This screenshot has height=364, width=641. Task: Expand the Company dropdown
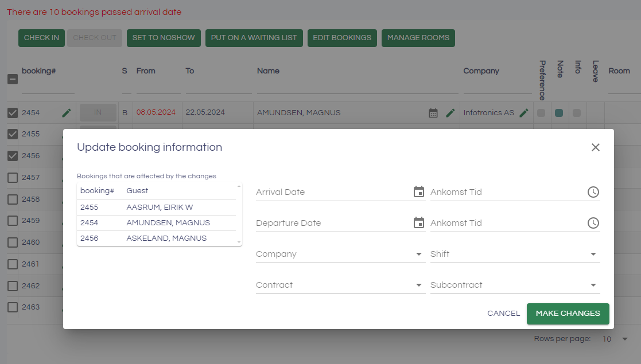coord(419,254)
